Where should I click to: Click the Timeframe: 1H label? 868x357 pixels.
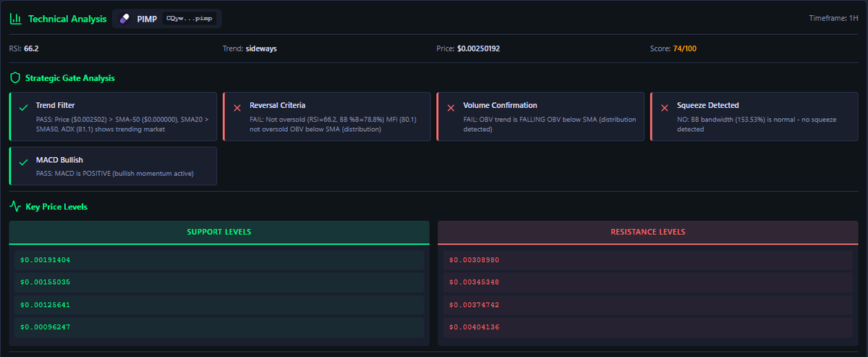pos(833,18)
